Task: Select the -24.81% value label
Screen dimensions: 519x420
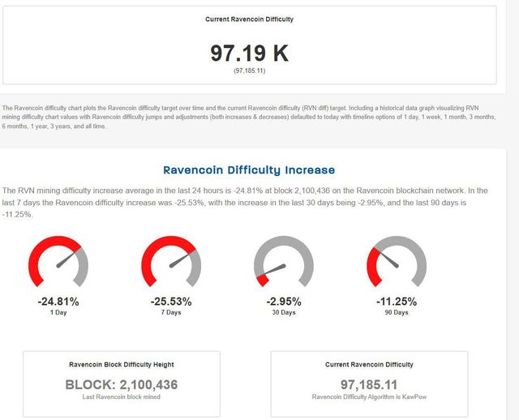Action: [x=58, y=302]
